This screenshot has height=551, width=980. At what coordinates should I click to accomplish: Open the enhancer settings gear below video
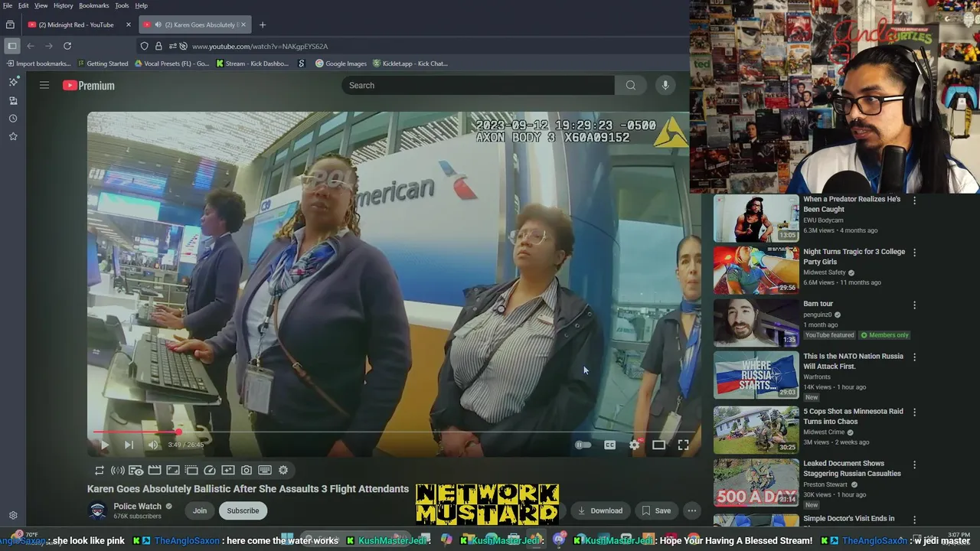click(283, 471)
